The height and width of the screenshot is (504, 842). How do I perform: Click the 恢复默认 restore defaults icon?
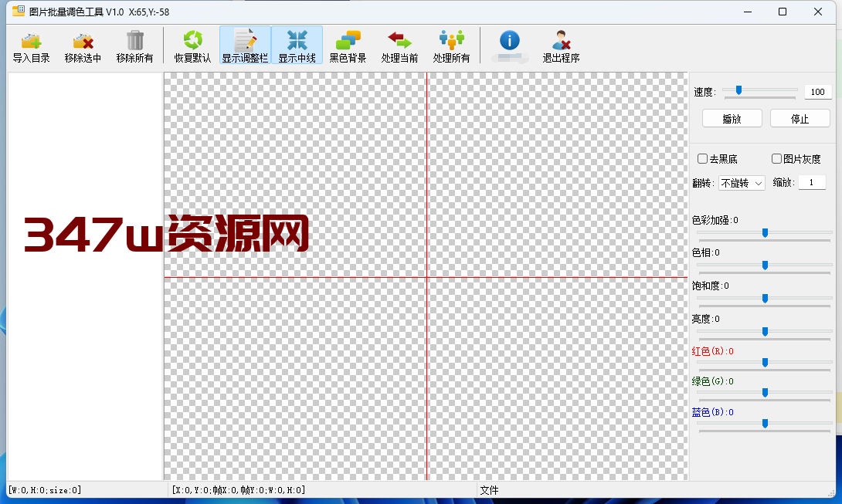tap(192, 40)
